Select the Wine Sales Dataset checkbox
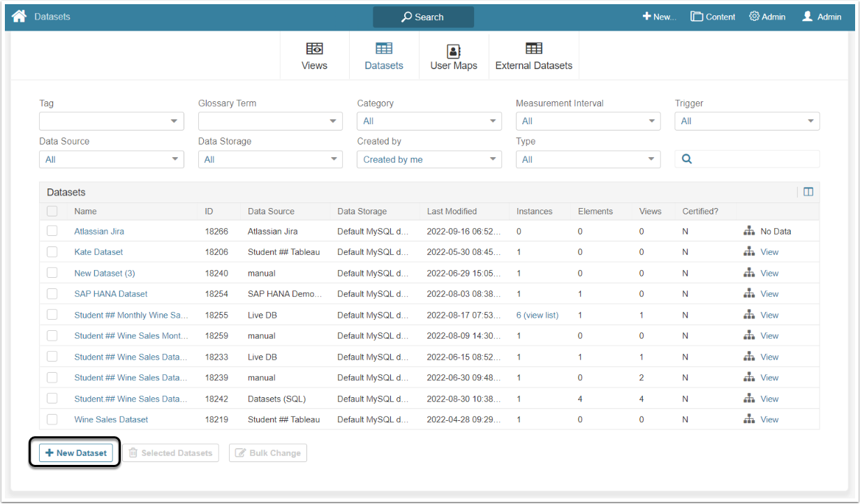The width and height of the screenshot is (860, 504). [52, 420]
